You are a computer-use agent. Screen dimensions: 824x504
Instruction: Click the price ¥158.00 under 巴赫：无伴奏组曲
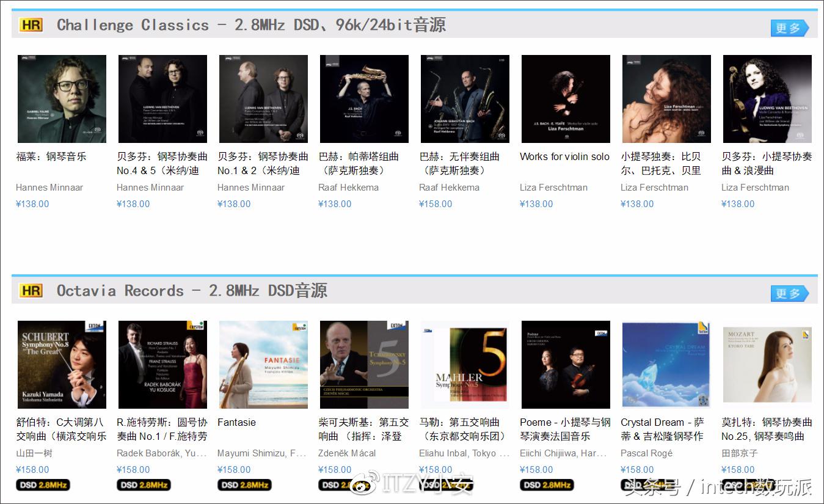[436, 204]
